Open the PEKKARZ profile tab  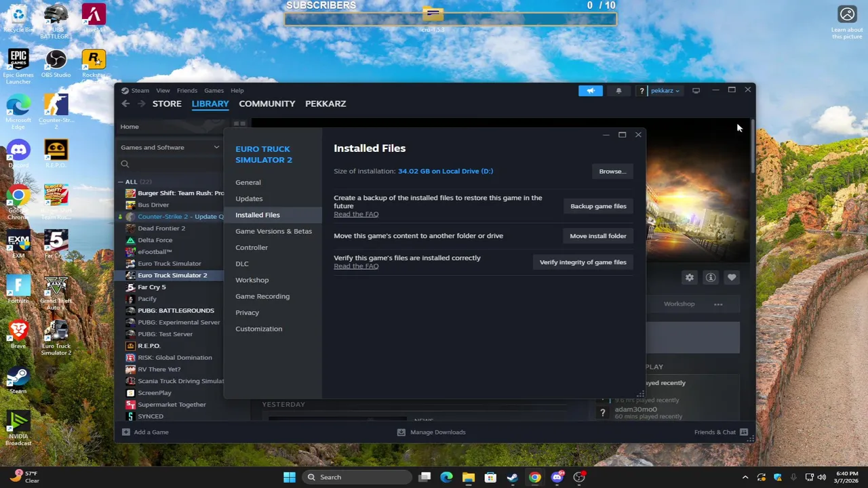325,104
